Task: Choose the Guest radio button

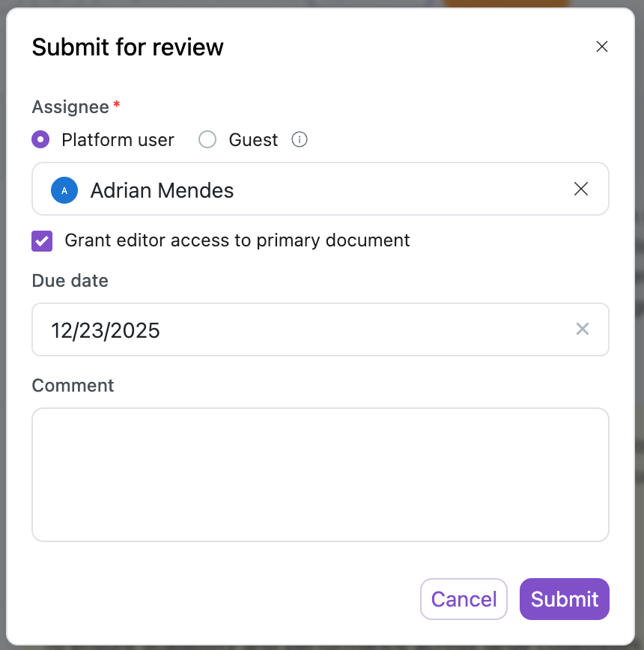Action: [x=207, y=140]
